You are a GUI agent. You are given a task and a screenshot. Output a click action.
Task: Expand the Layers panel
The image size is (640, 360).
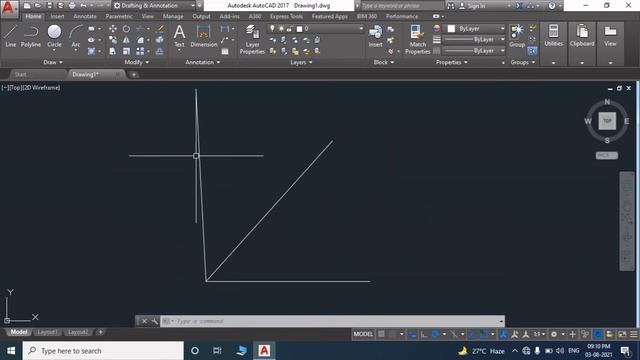tap(301, 62)
